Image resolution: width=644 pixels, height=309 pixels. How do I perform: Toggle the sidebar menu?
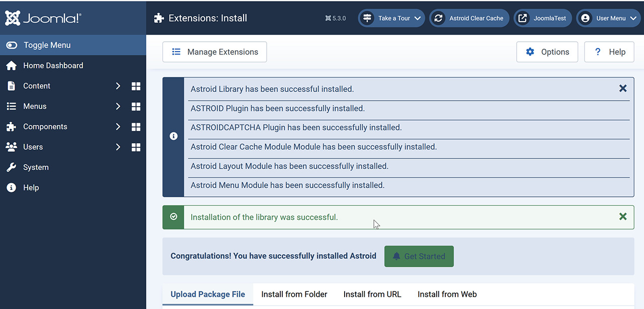pyautogui.click(x=47, y=45)
